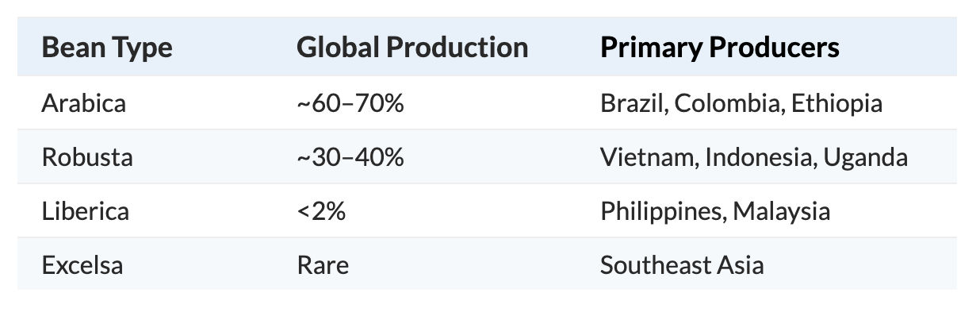Select the Excelsa cell
Image resolution: width=980 pixels, height=316 pixels.
(82, 264)
